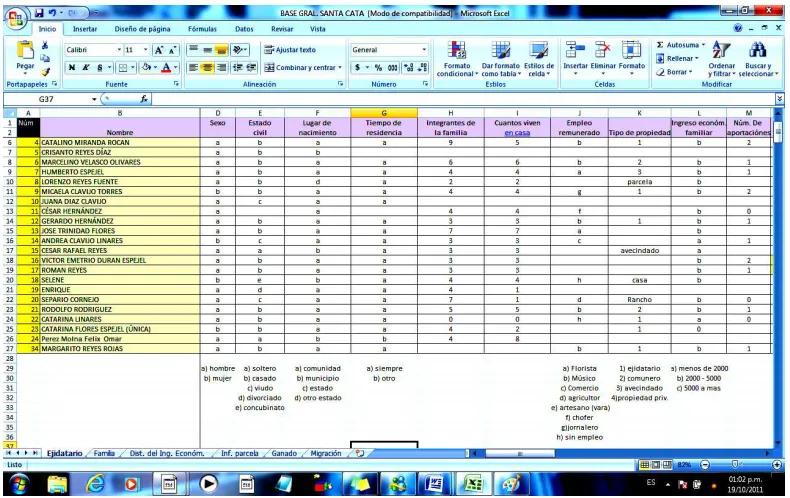Align content to the bottom of cell
This screenshot has height=498, width=790.
tap(221, 50)
